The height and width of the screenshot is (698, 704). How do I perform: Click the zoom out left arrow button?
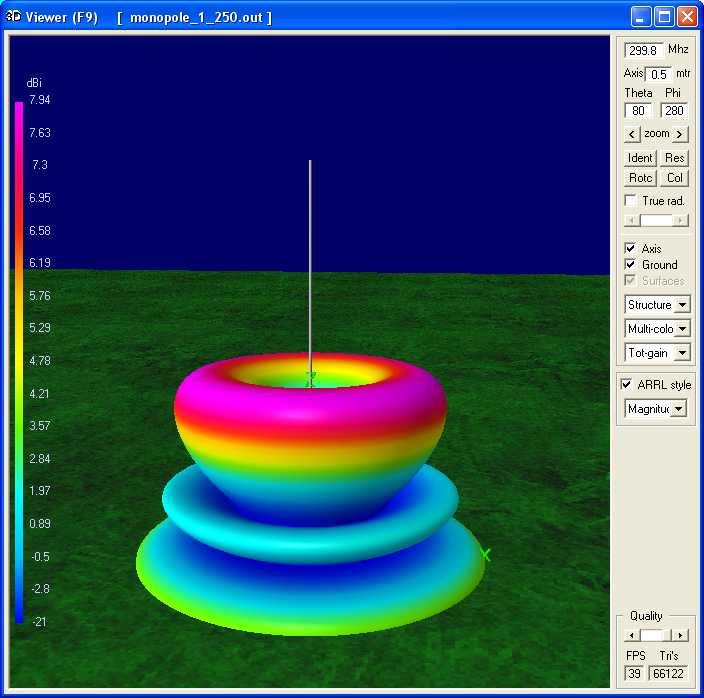pyautogui.click(x=632, y=134)
